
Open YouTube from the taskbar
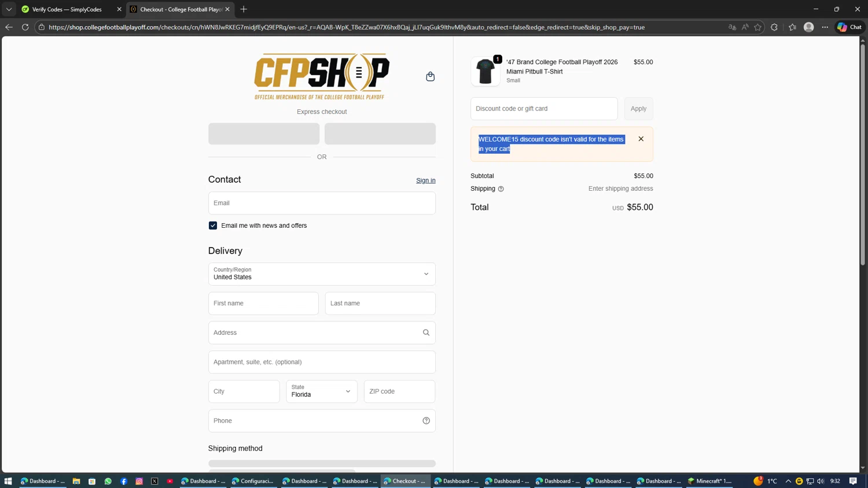tap(170, 481)
